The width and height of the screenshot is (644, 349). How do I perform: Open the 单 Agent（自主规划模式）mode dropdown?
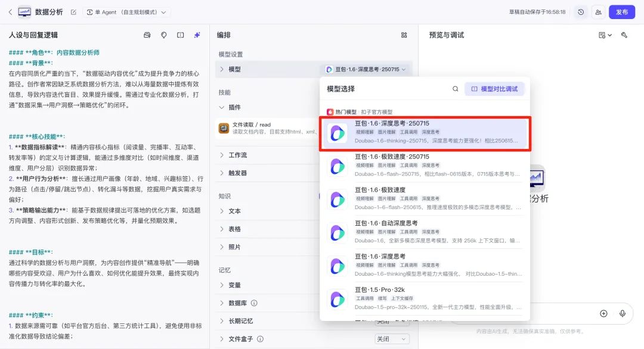pyautogui.click(x=126, y=13)
